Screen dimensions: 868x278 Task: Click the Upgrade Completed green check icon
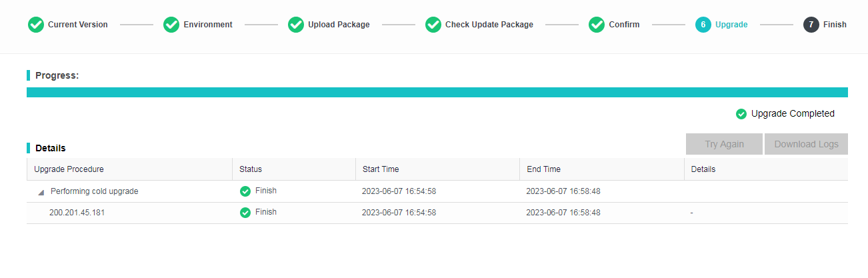coord(741,114)
